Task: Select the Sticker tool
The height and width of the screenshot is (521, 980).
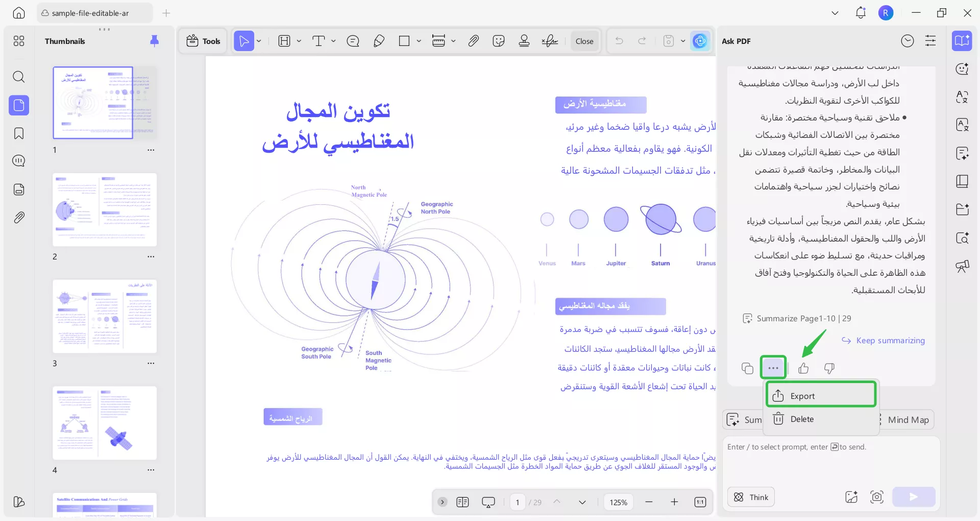Action: tap(499, 41)
